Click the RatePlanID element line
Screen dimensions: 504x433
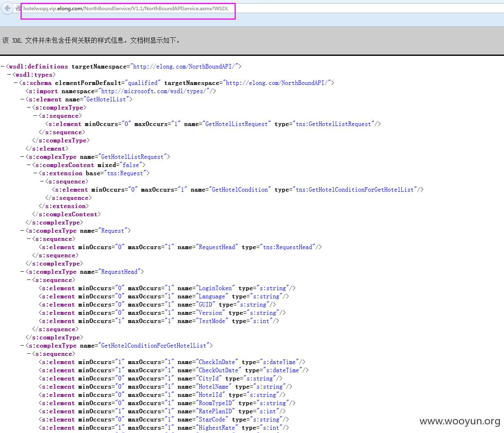pos(162,411)
